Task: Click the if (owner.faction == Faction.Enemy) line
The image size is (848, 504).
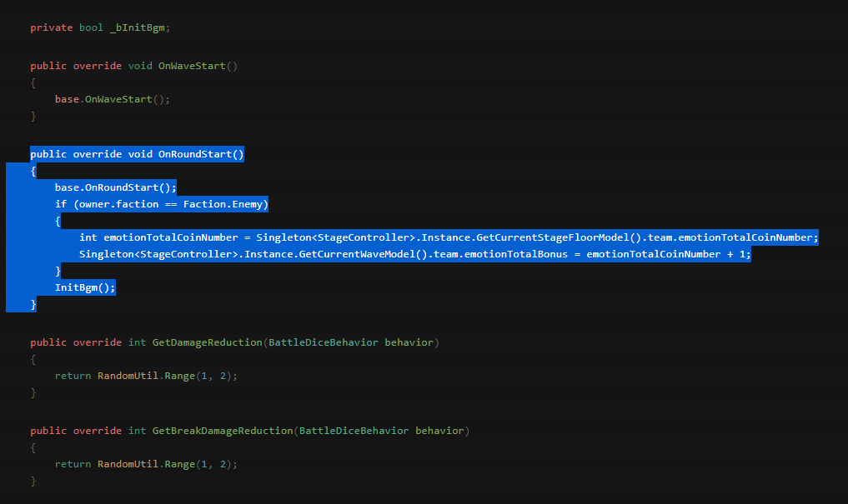Action: pyautogui.click(x=161, y=204)
